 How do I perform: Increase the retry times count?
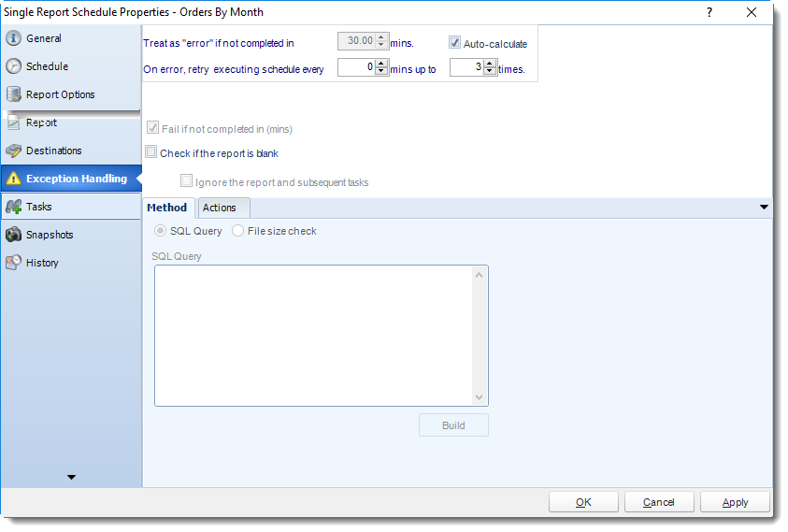490,64
